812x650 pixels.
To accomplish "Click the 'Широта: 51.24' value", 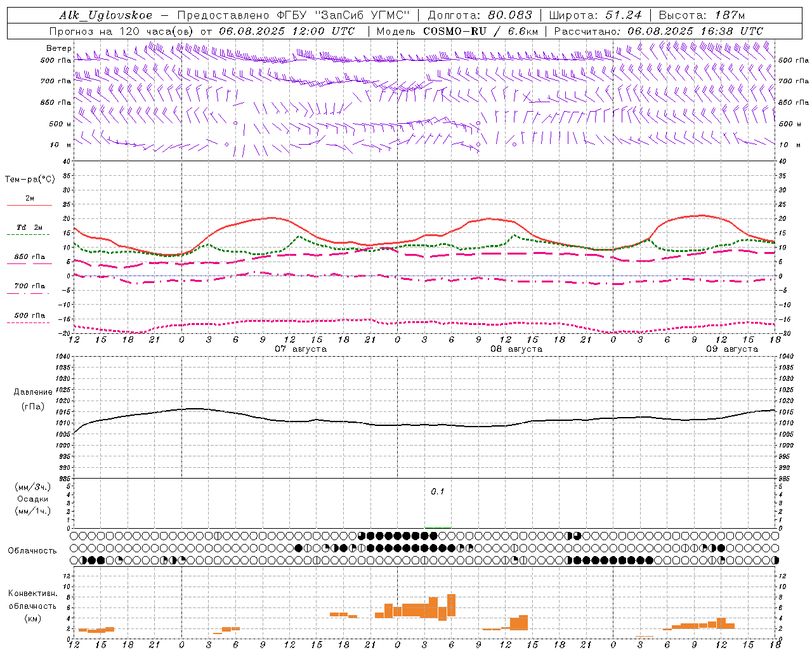I will [x=595, y=15].
